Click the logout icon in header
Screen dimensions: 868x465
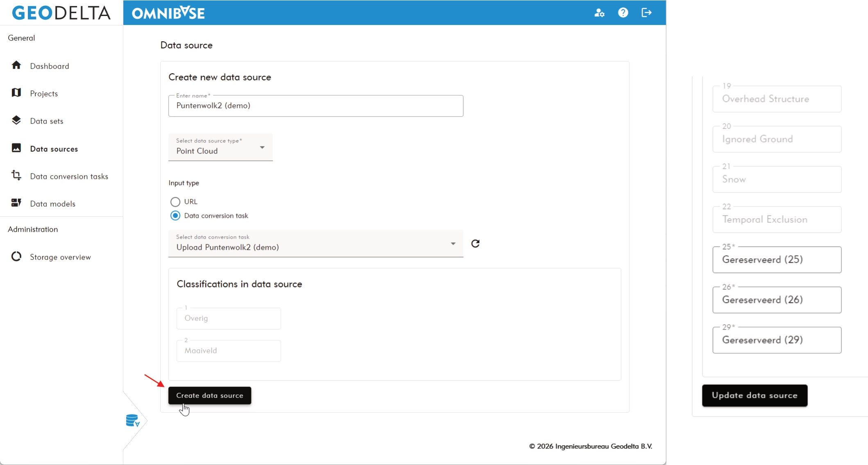pos(646,13)
